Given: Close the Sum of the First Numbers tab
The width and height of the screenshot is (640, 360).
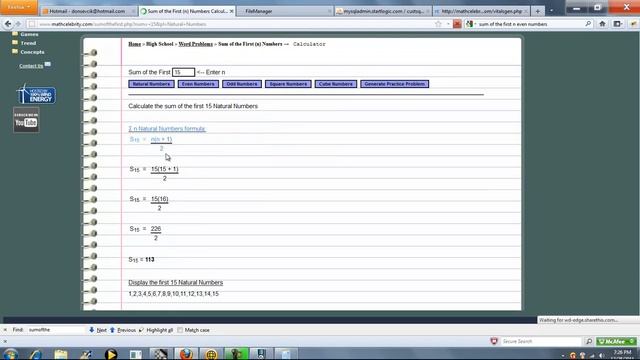Looking at the screenshot, I should 231,11.
